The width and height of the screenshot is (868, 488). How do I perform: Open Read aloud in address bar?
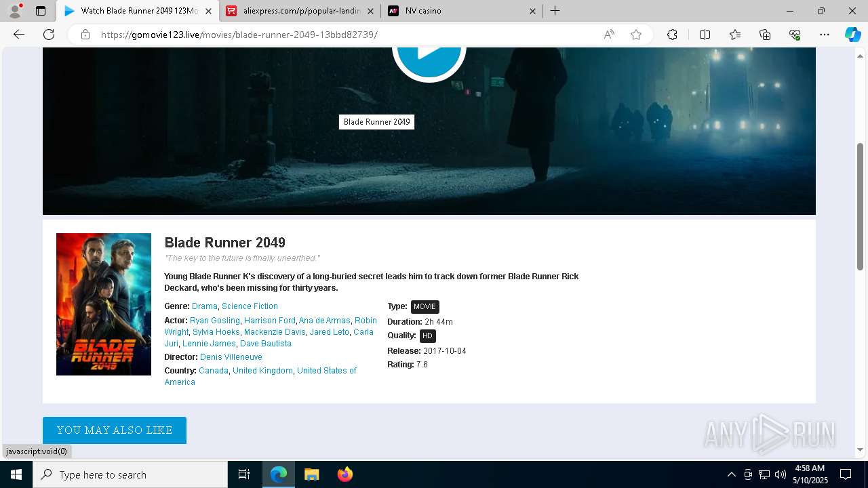[x=609, y=35]
